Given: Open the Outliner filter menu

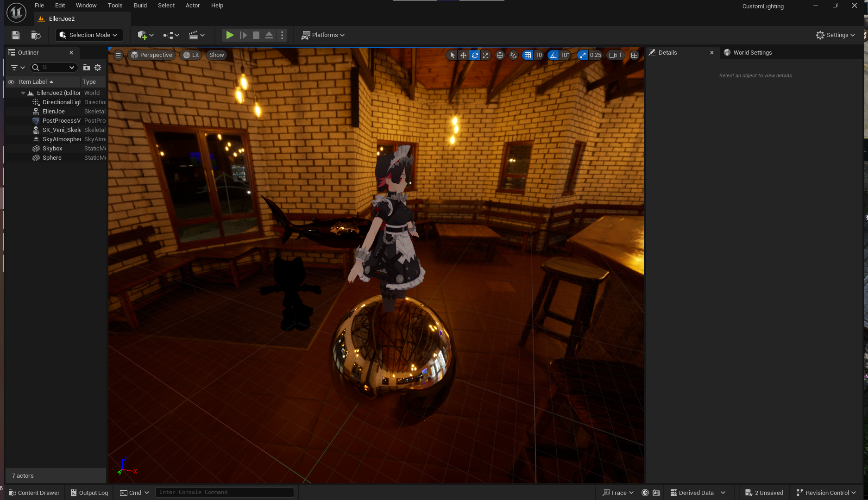Looking at the screenshot, I should [x=18, y=68].
